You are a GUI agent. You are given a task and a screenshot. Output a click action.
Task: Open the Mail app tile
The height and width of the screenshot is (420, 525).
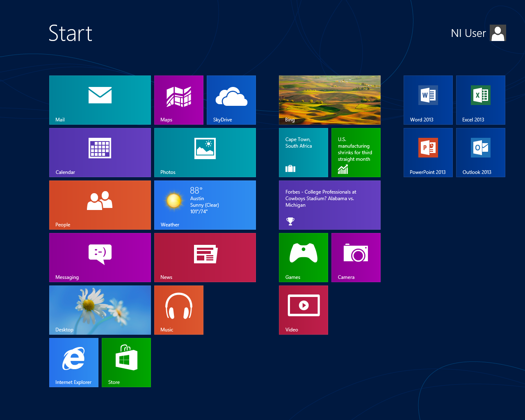click(100, 100)
